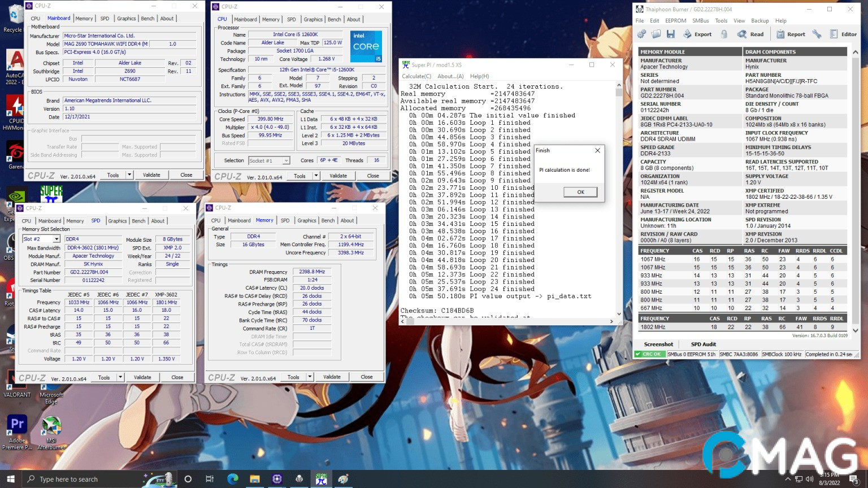Open Tools dropdown arrow in Mainboard CPU-Z window

(129, 175)
